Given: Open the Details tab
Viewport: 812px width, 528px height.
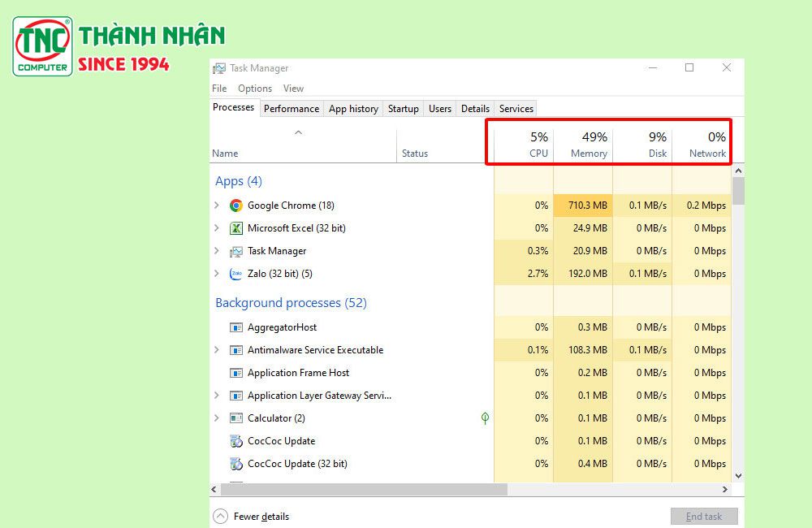Looking at the screenshot, I should [475, 109].
